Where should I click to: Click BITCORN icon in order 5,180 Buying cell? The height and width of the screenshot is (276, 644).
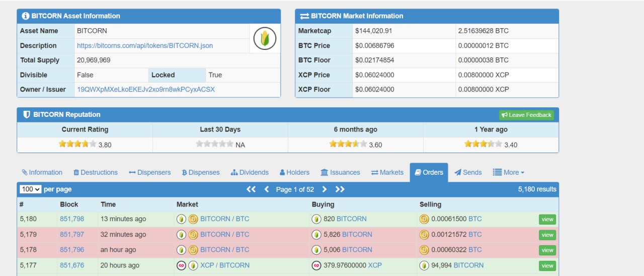click(316, 219)
